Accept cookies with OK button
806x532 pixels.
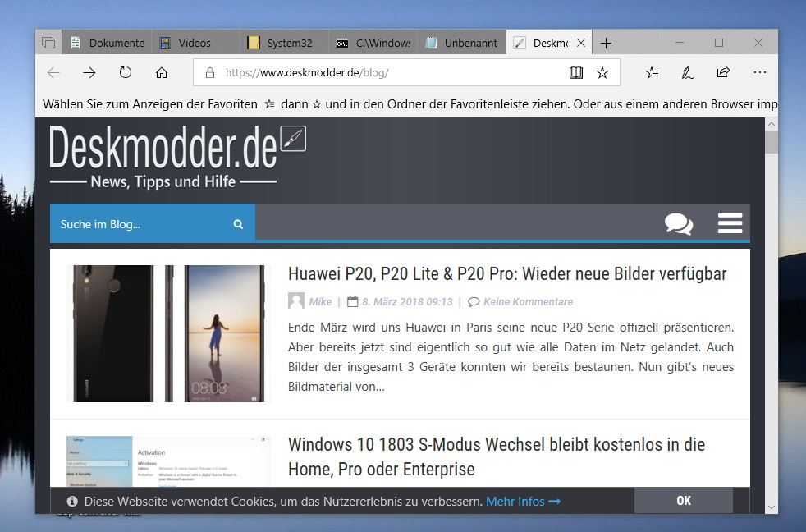click(x=684, y=501)
